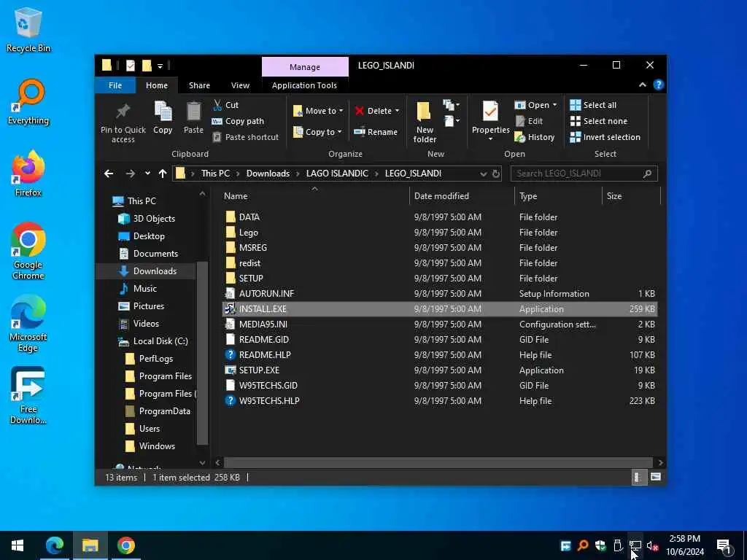Click the Rename button
Viewport: 747px width, 560px height.
[x=376, y=132]
